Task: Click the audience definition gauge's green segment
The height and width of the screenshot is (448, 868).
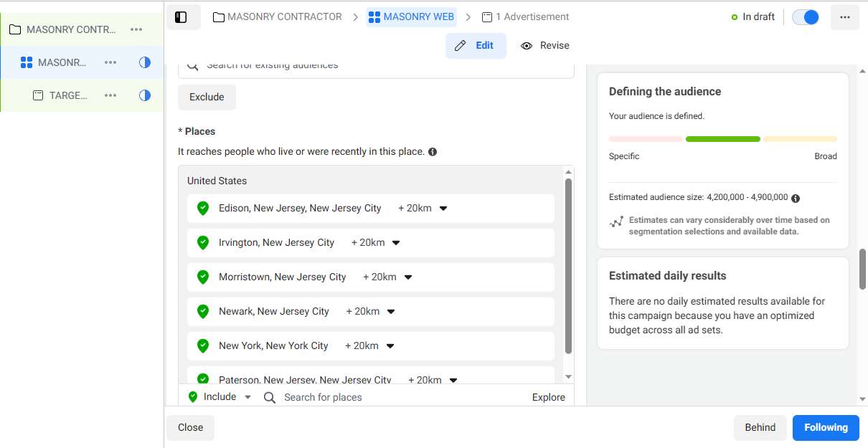Action: pos(722,139)
